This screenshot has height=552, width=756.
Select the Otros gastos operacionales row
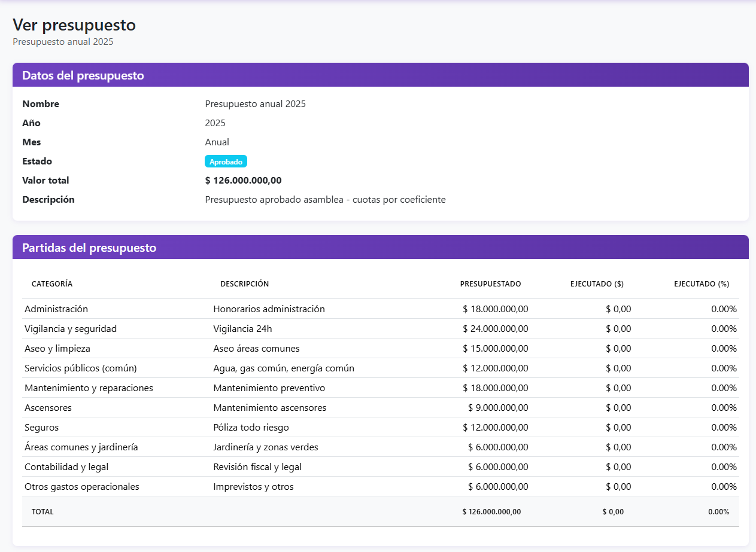coord(381,487)
